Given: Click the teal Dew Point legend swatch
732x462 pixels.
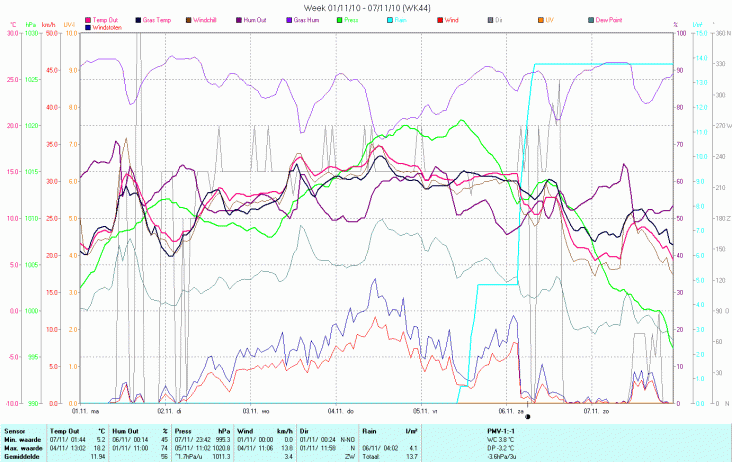Looking at the screenshot, I should (x=591, y=20).
